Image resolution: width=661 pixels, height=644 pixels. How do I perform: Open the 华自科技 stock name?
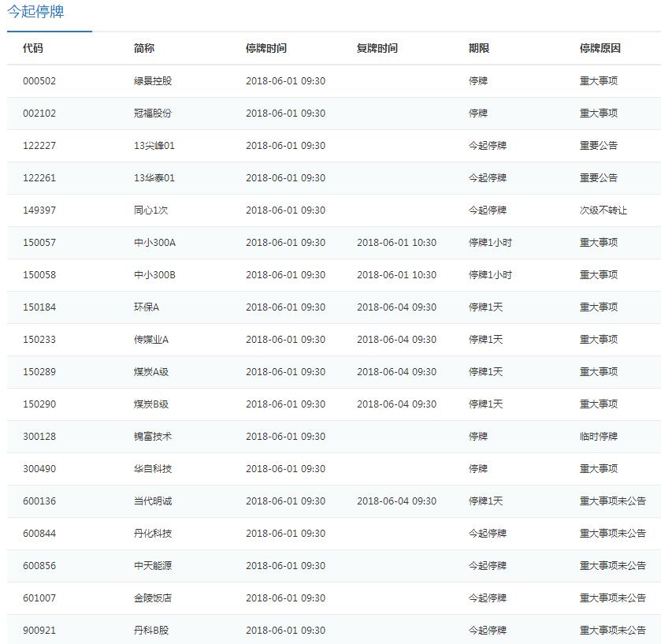(153, 469)
